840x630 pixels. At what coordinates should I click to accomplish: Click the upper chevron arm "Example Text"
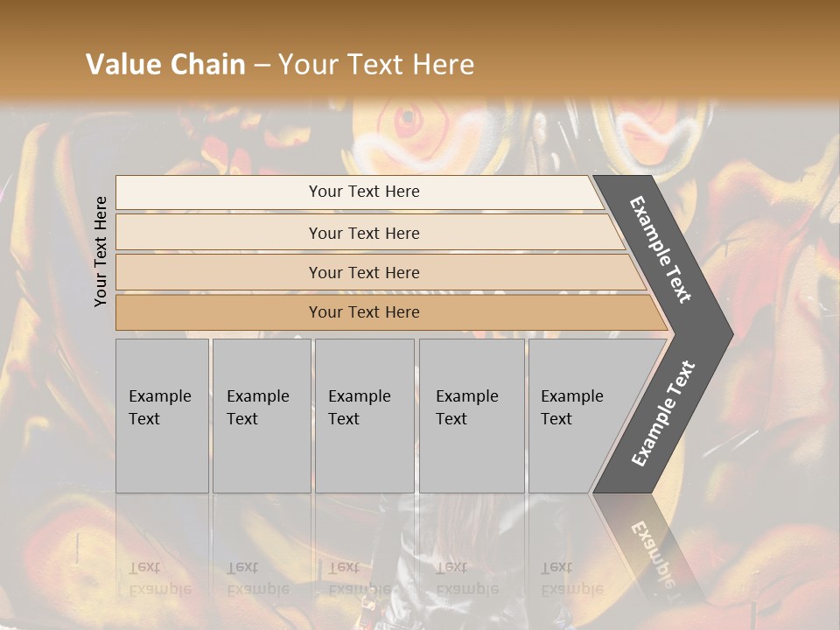[661, 248]
